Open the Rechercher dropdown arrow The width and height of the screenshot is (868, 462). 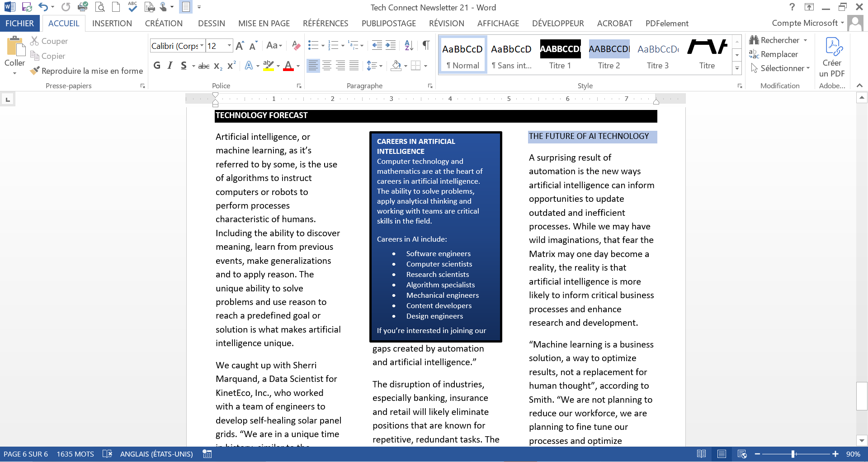(806, 40)
